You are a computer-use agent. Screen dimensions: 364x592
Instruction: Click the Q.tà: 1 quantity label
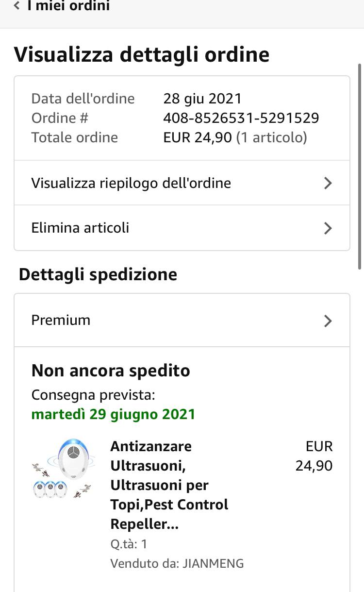[x=129, y=544]
